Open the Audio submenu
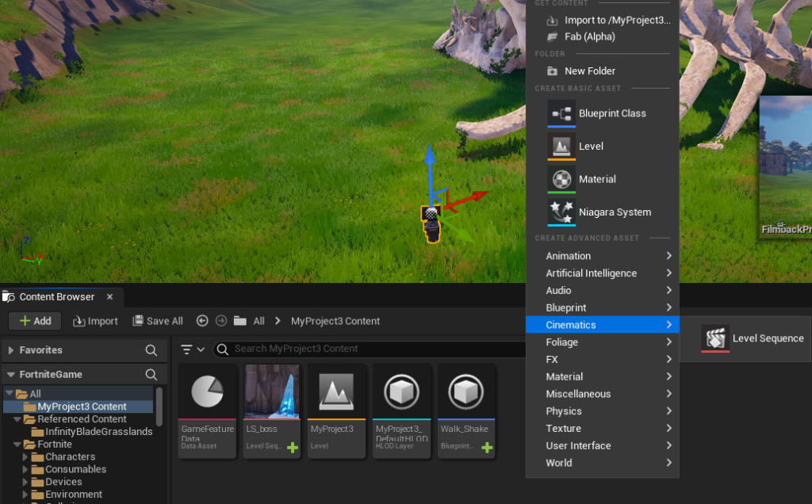This screenshot has height=504, width=812. coord(603,290)
